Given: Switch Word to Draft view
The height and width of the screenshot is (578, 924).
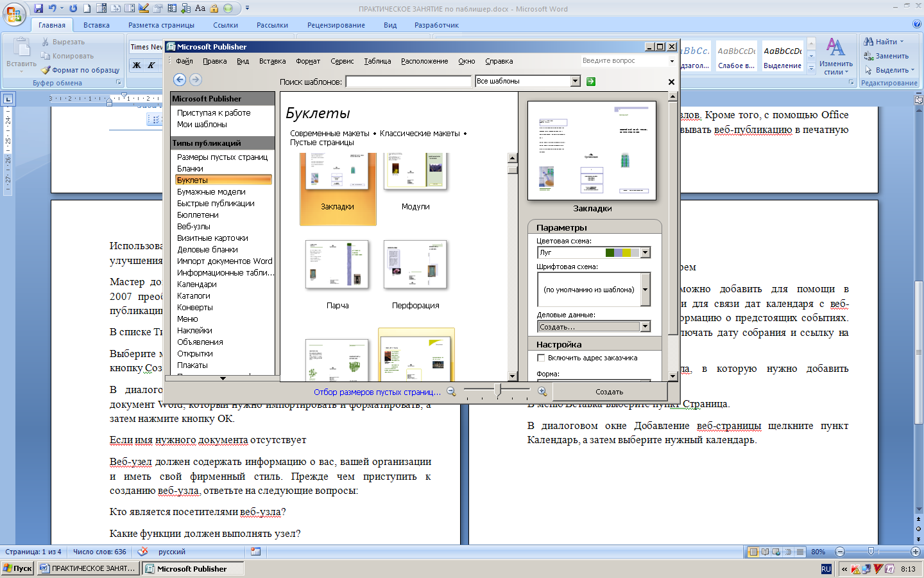Looking at the screenshot, I should coord(800,552).
